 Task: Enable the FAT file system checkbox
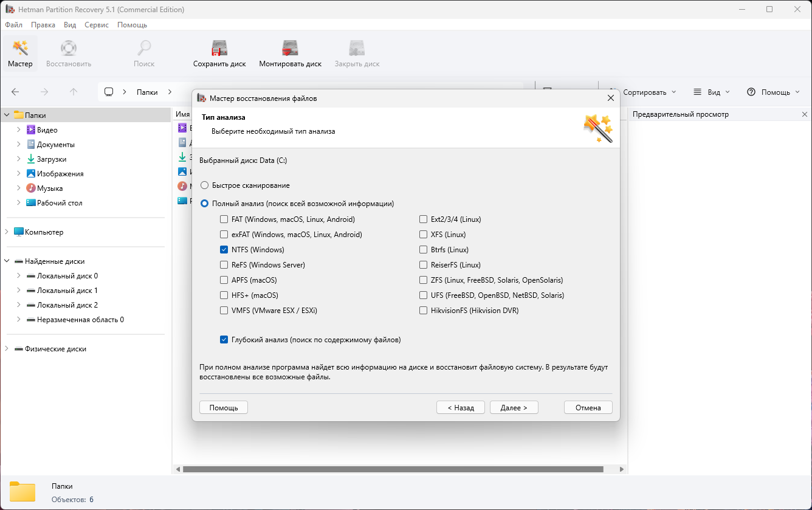click(x=224, y=219)
